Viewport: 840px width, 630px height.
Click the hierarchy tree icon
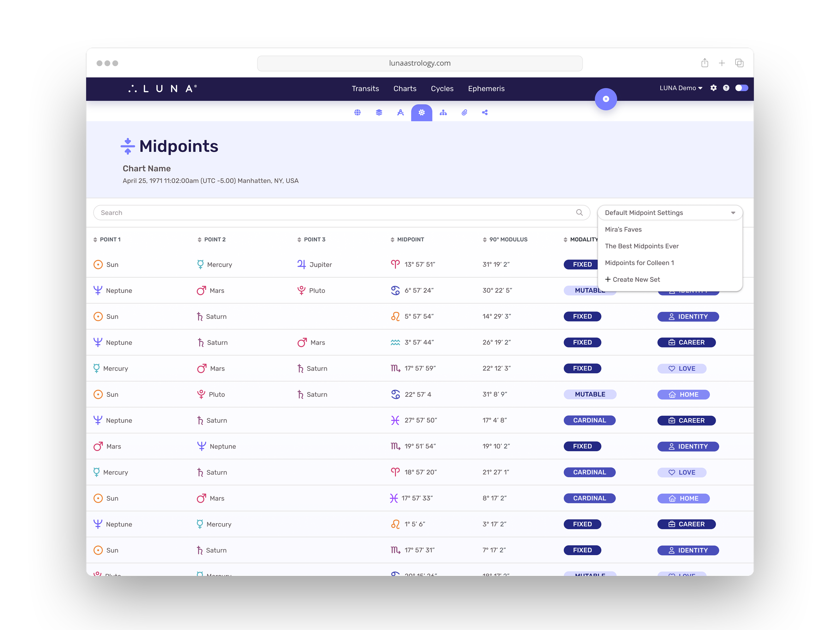tap(443, 113)
